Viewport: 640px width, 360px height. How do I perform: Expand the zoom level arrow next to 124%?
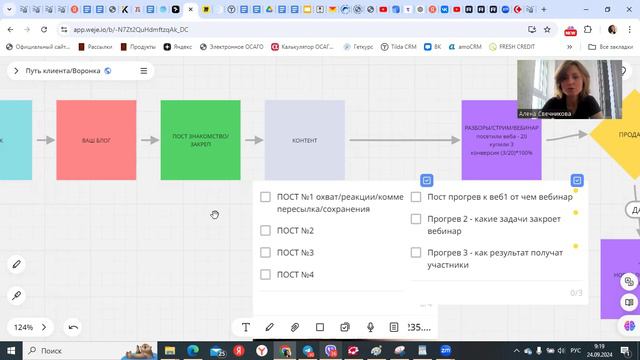pos(44,327)
